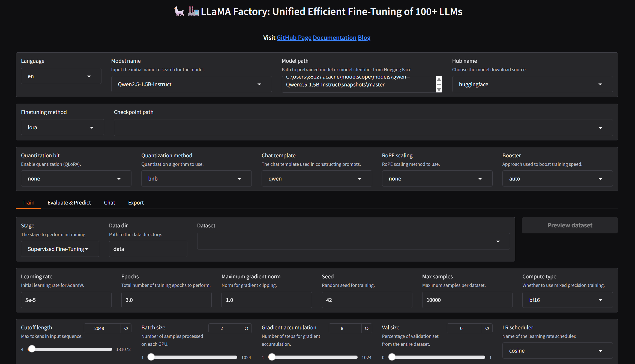Switch to the Evaluate & Predict tab
Image resolution: width=635 pixels, height=364 pixels.
point(69,203)
